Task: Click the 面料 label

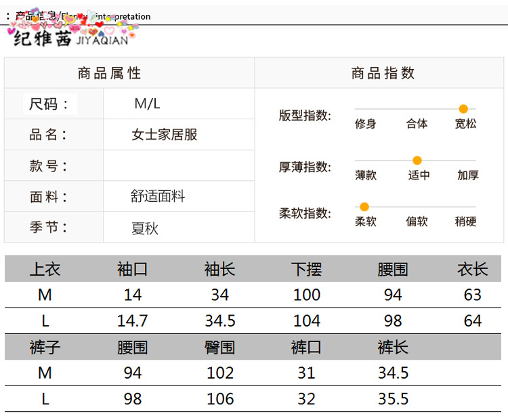Action: (48, 196)
